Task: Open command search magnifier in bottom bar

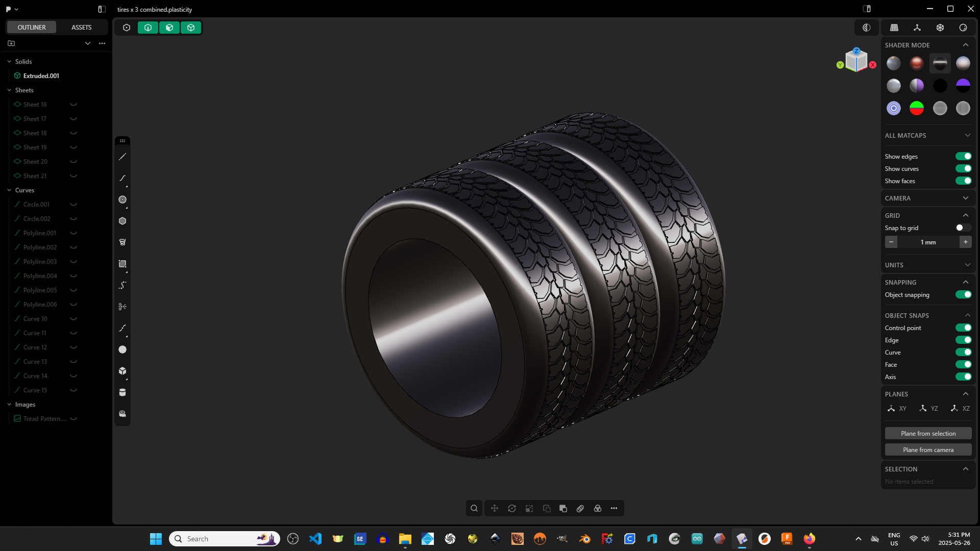Action: [474, 508]
